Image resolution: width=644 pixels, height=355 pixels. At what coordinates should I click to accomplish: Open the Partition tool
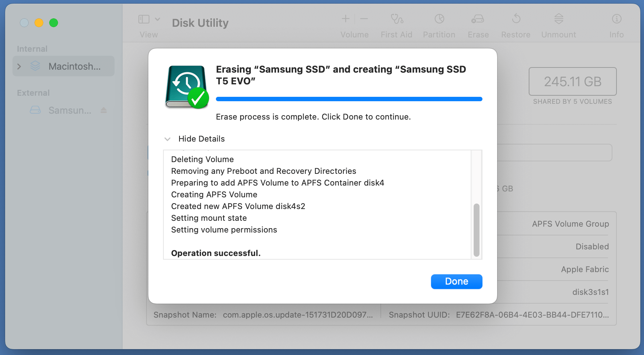click(x=439, y=24)
